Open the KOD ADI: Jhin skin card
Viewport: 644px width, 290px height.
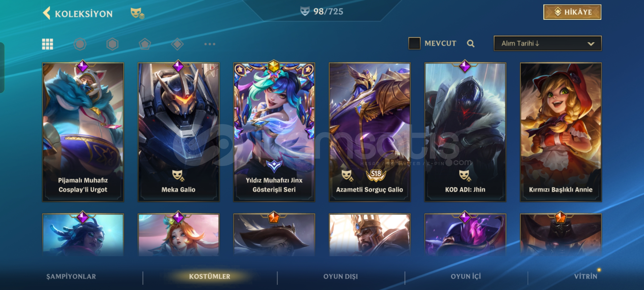pyautogui.click(x=465, y=132)
